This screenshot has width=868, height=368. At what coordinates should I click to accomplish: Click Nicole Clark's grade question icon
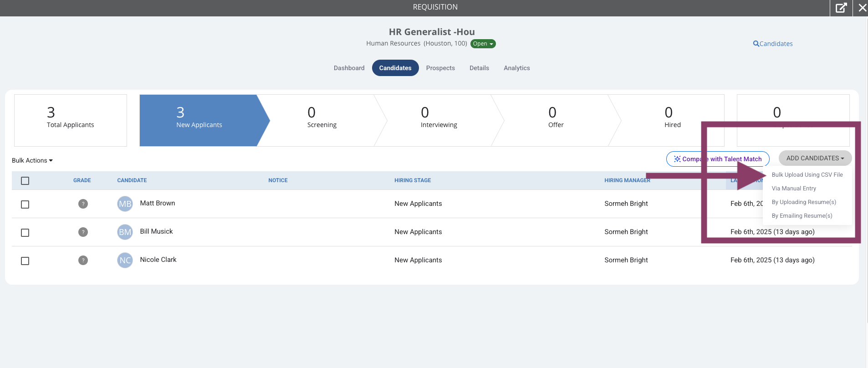[x=83, y=260]
